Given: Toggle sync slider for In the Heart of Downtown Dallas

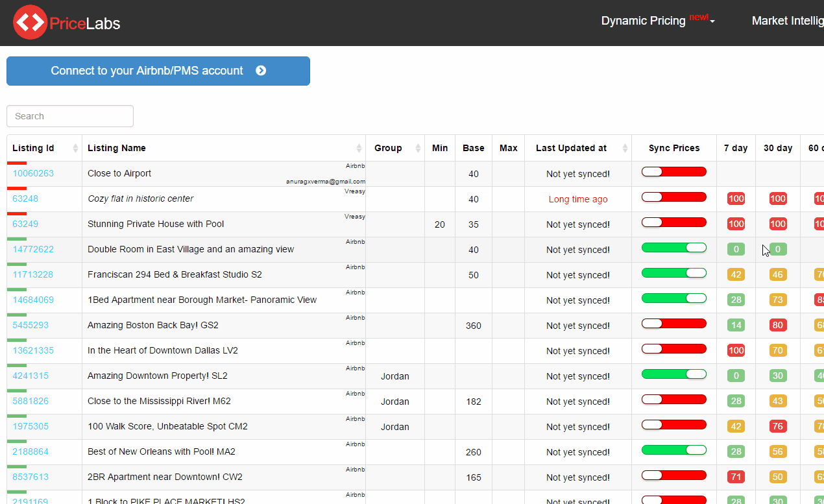Looking at the screenshot, I should (673, 349).
